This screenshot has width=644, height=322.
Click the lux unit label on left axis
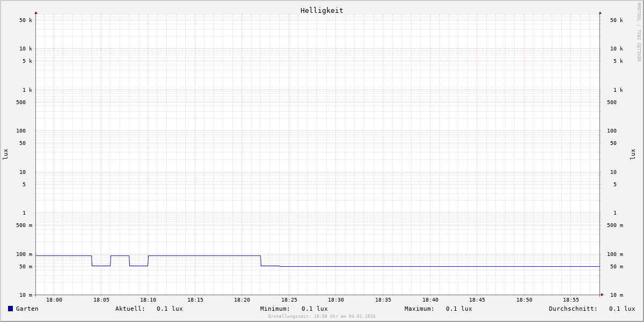pyautogui.click(x=5, y=155)
